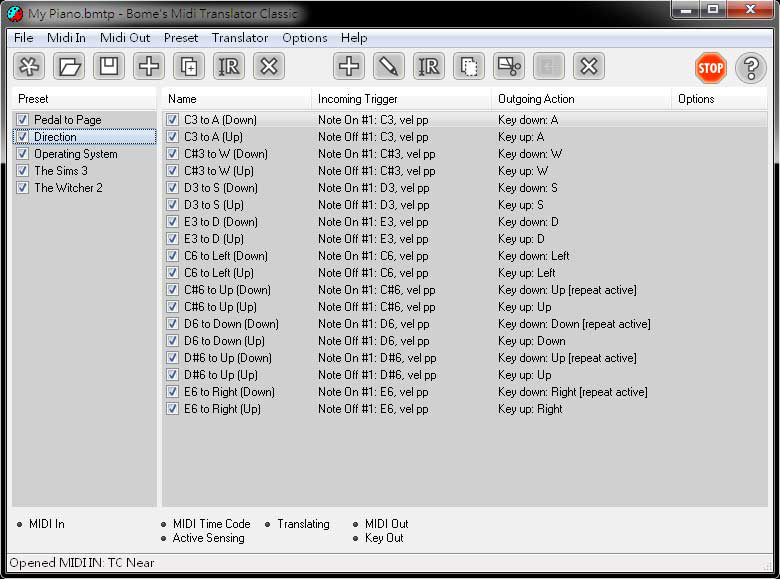The image size is (780, 579).
Task: Select the Operating System preset name
Action: (x=76, y=154)
